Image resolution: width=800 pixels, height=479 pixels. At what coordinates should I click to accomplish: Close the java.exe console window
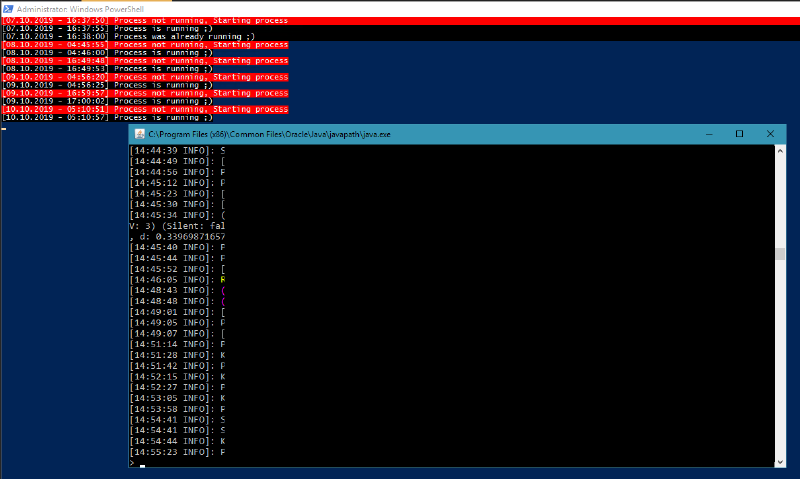[770, 134]
